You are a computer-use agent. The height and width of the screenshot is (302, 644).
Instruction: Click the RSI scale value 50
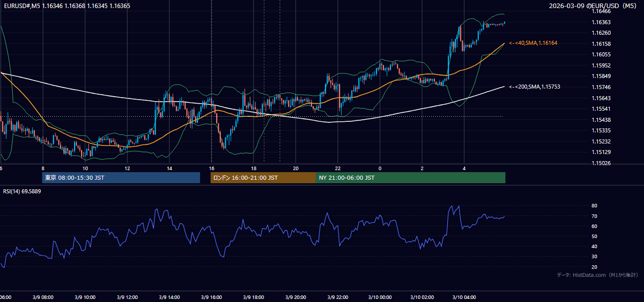pyautogui.click(x=595, y=236)
